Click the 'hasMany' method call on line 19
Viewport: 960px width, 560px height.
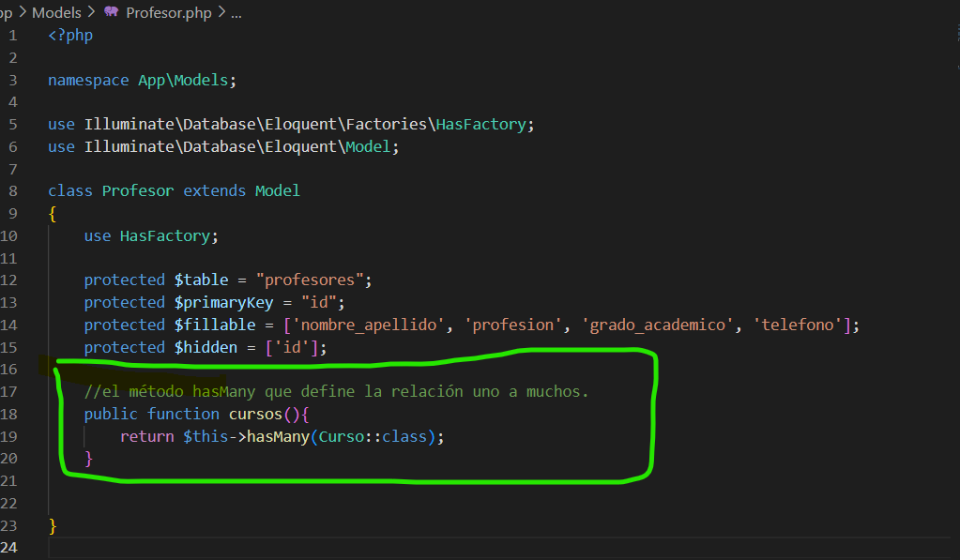(278, 436)
